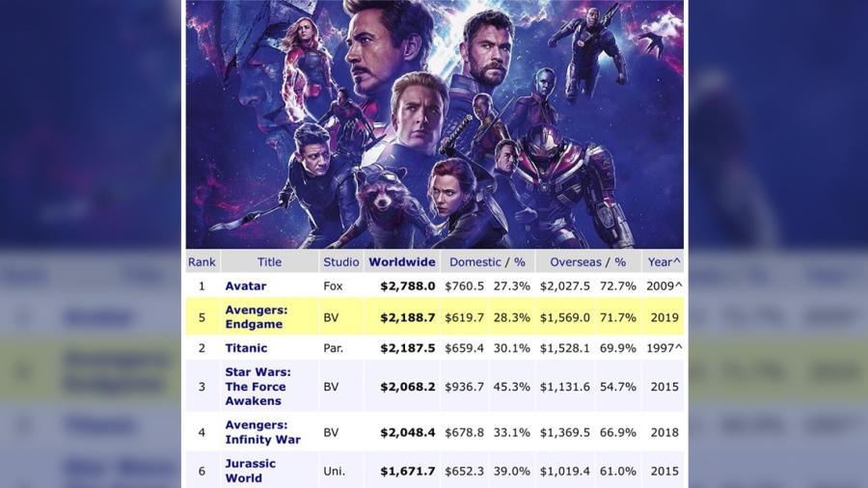Viewport: 868px width, 488px height.
Task: Select the Avengers: Infinity War link
Action: click(262, 432)
